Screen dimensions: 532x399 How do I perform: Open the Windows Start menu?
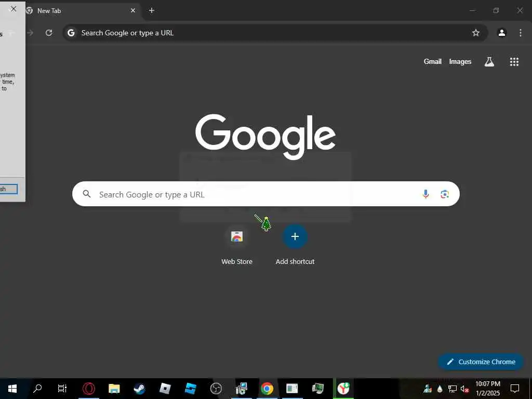coord(12,389)
